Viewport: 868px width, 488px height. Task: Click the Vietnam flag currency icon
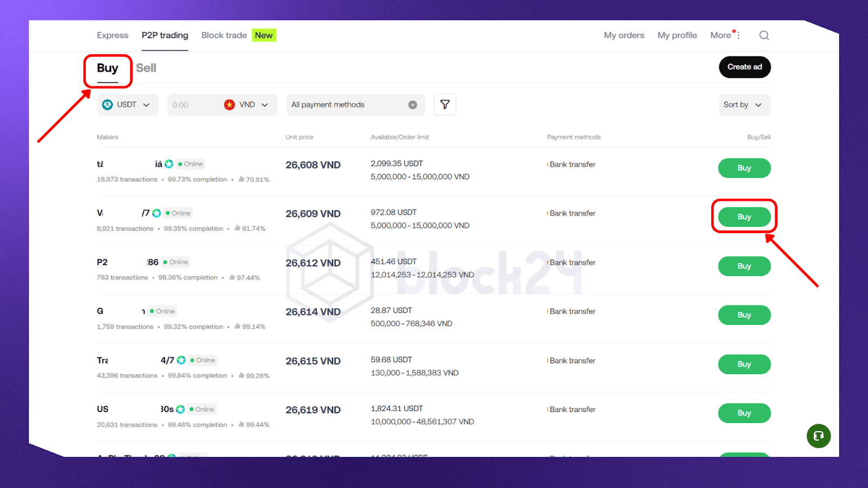(229, 105)
